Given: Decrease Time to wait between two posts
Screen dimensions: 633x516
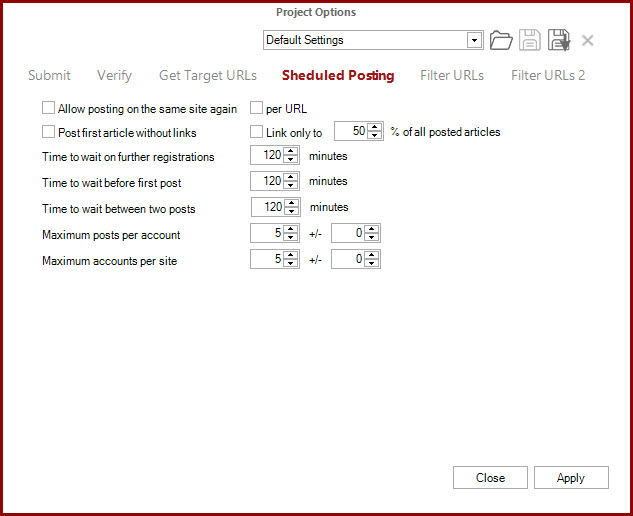Looking at the screenshot, I should (x=291, y=211).
